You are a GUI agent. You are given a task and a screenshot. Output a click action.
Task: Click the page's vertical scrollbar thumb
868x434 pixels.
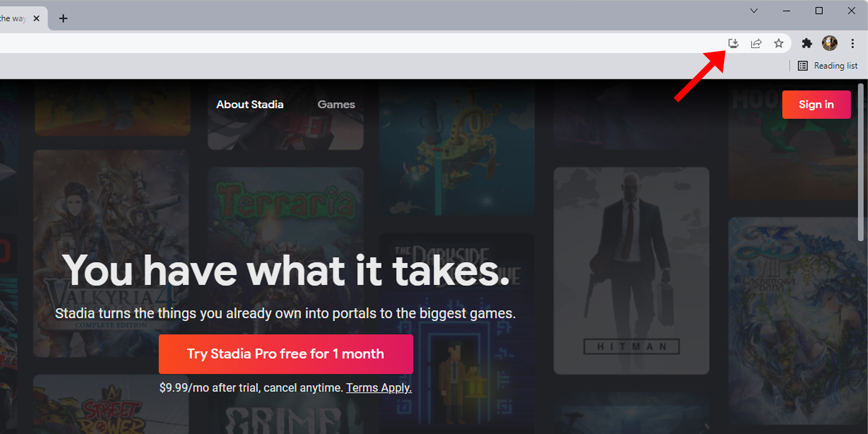pos(861,163)
